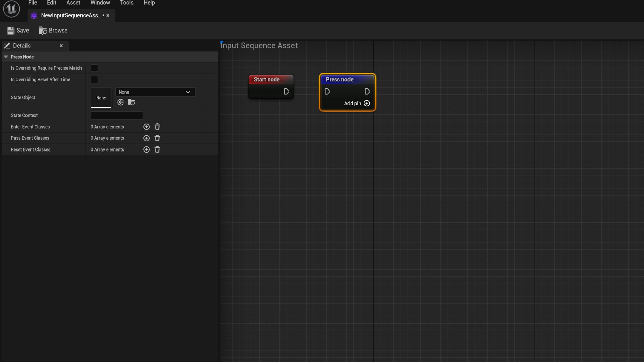This screenshot has height=362, width=644.
Task: Open the State Object class dropdown
Action: tap(155, 92)
